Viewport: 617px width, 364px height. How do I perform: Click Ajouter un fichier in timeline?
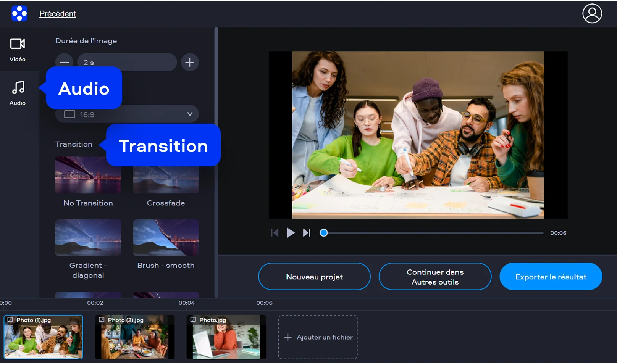318,337
